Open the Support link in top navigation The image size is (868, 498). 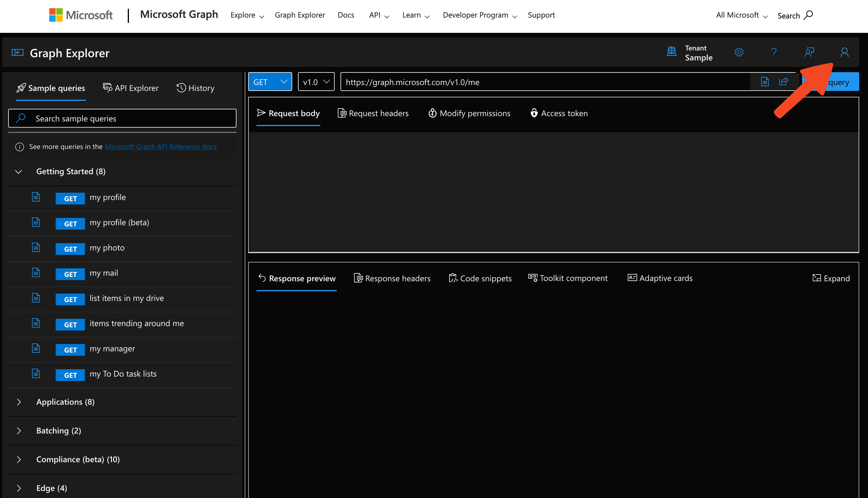(x=541, y=15)
